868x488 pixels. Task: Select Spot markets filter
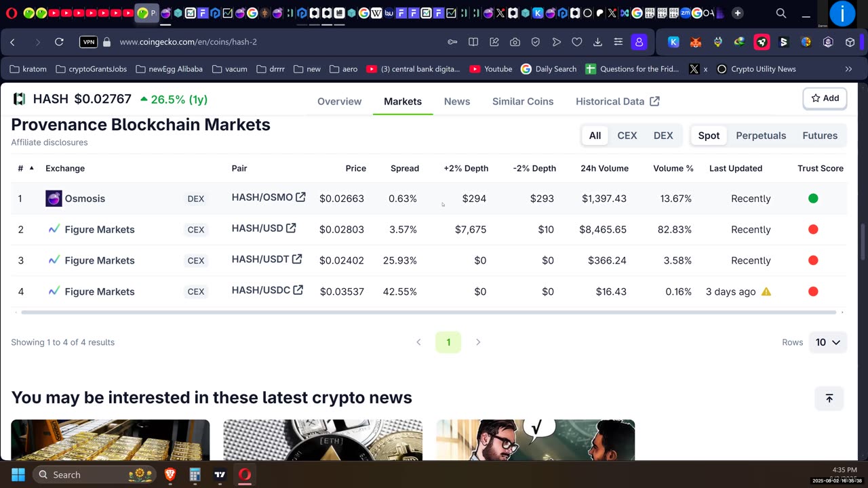709,136
